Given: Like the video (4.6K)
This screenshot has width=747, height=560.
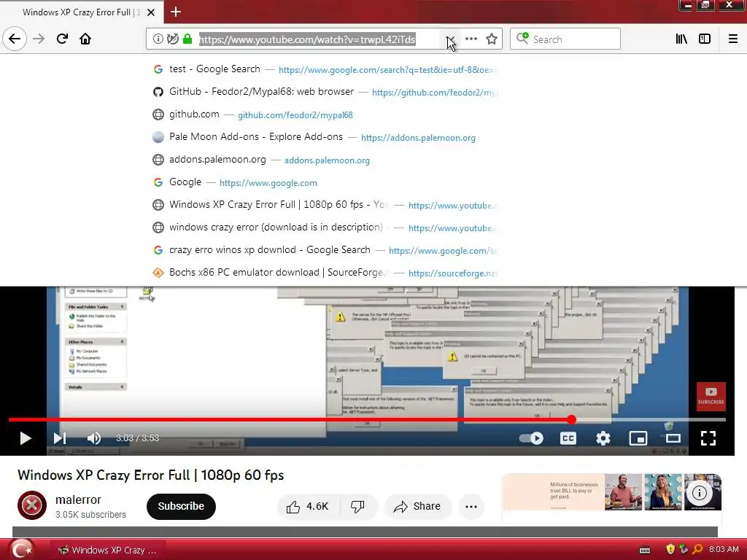Looking at the screenshot, I should point(309,506).
